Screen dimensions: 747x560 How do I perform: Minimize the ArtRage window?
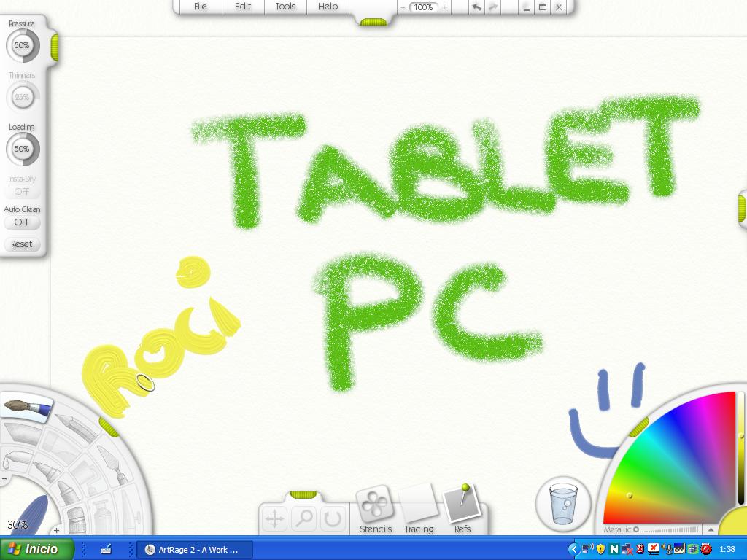pos(526,7)
